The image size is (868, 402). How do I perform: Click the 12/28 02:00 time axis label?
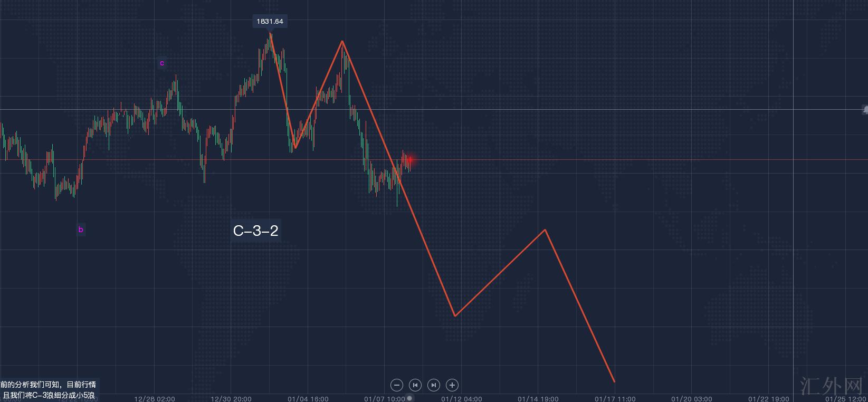click(x=155, y=399)
